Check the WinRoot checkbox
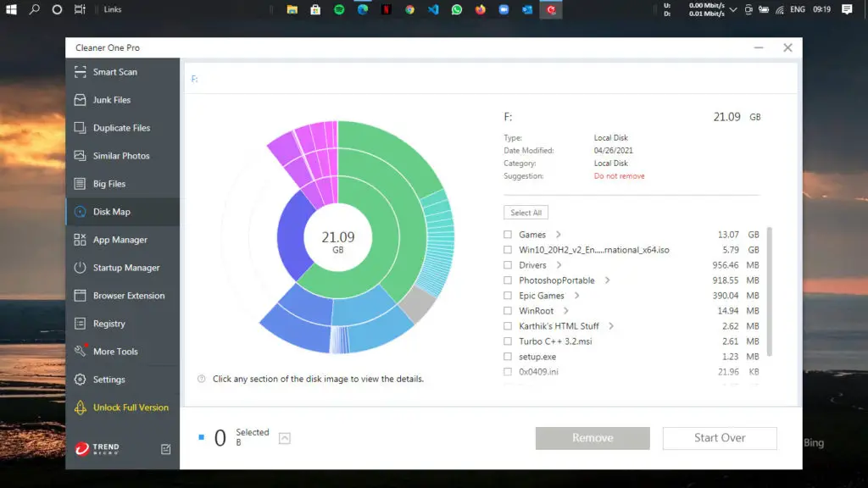Screen dimensions: 868x488 [508, 311]
